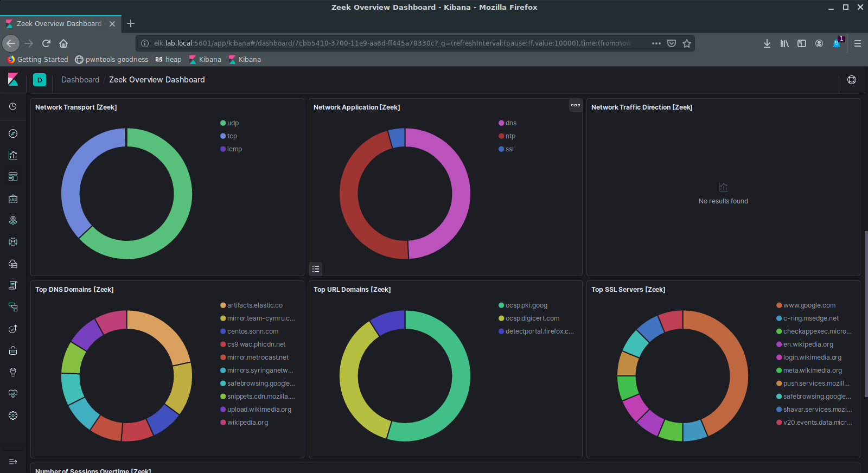Select ntp legend entry
Image resolution: width=868 pixels, height=473 pixels.
click(507, 136)
